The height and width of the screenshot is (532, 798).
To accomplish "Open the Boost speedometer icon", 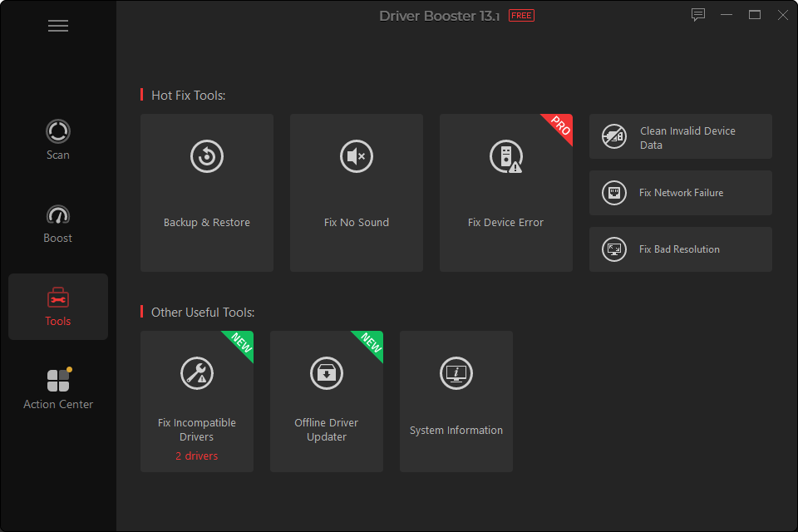I will tap(58, 214).
